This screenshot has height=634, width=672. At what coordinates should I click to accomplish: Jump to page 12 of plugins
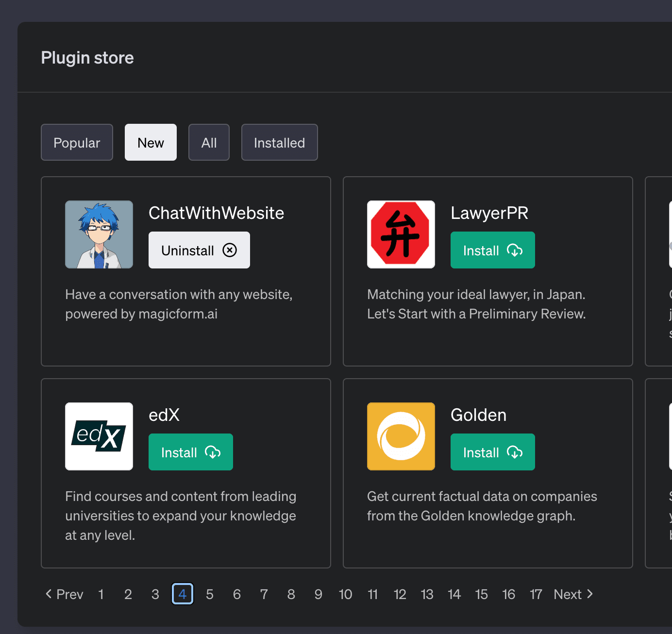tap(400, 594)
